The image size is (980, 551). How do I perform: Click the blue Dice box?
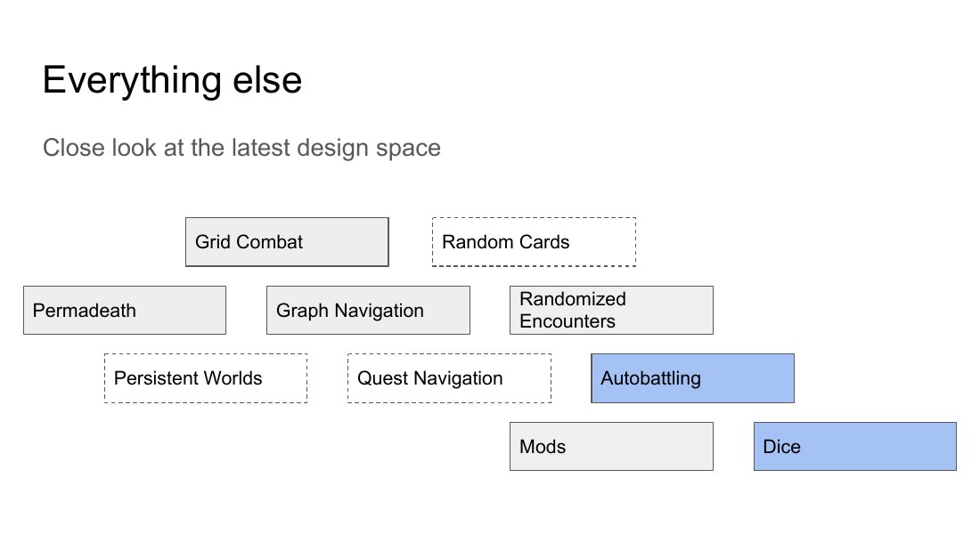pyautogui.click(x=855, y=447)
